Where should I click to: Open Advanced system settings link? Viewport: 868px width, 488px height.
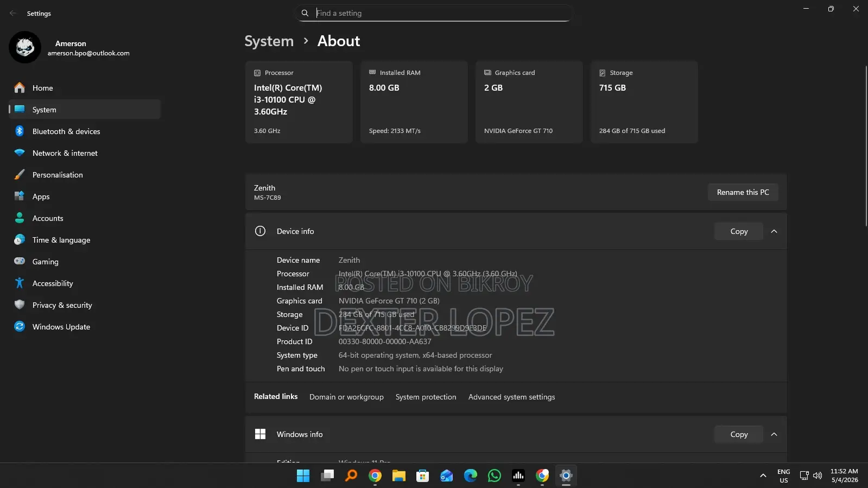511,397
